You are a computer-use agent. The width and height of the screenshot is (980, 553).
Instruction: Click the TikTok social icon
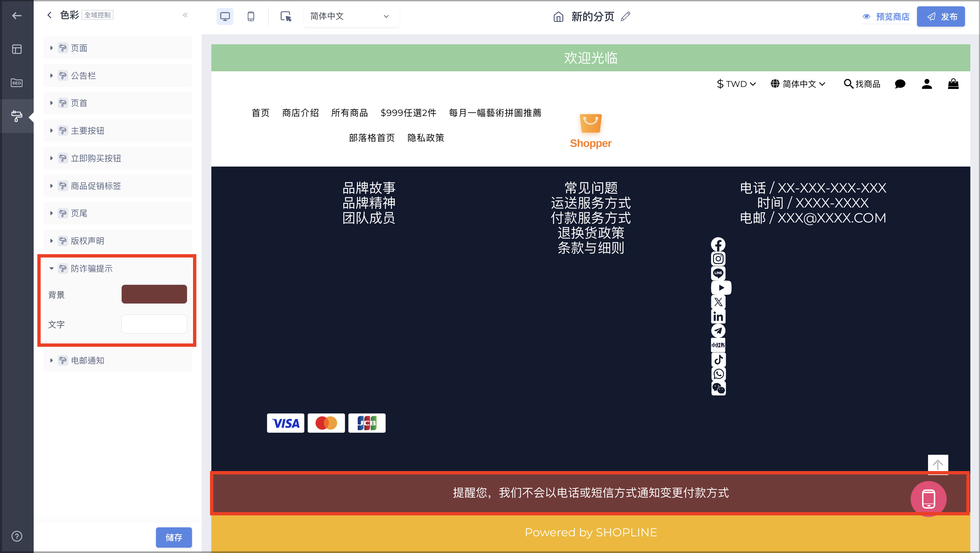(x=718, y=359)
